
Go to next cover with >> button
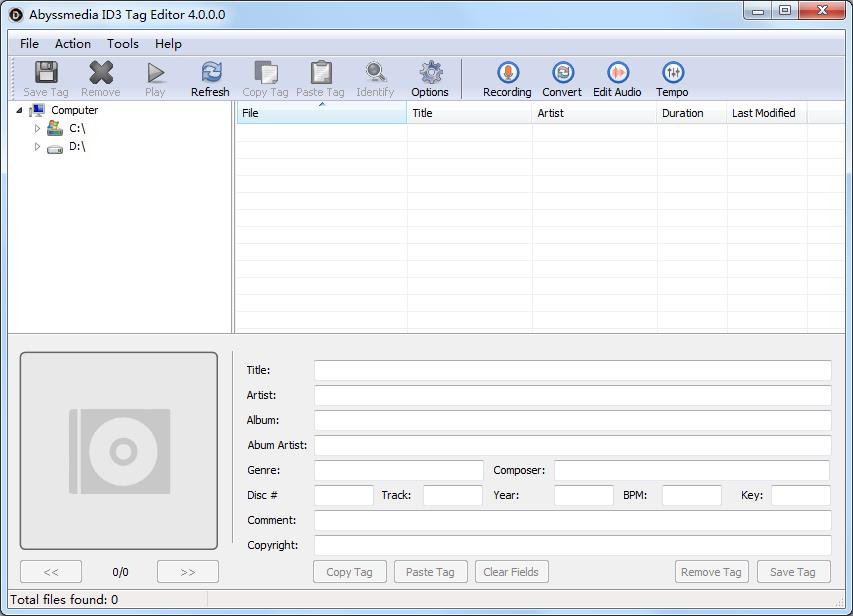point(187,572)
